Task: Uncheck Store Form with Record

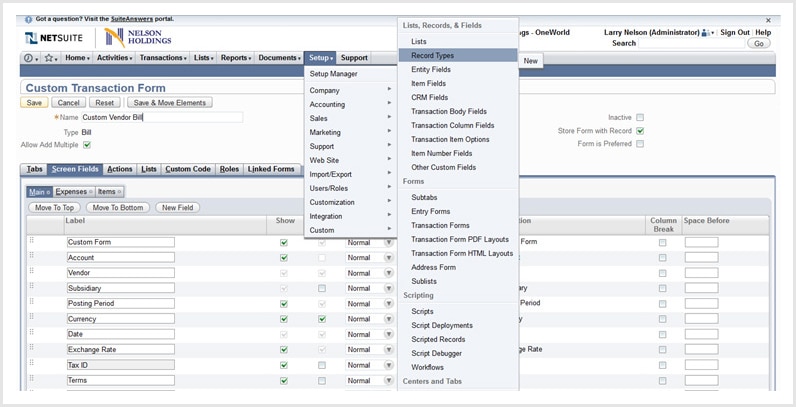Action: [x=640, y=131]
